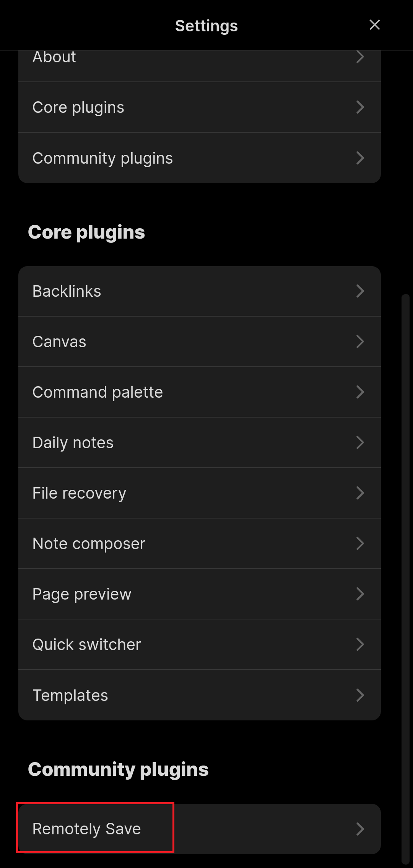The image size is (413, 868).
Task: Open Command palette plugin options
Action: coord(199,392)
